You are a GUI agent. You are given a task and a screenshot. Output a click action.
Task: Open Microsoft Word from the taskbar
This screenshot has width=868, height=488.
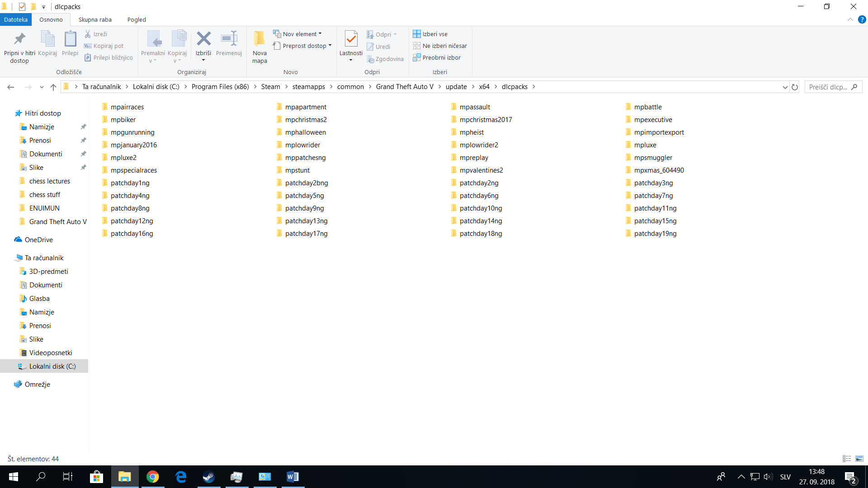coord(292,477)
